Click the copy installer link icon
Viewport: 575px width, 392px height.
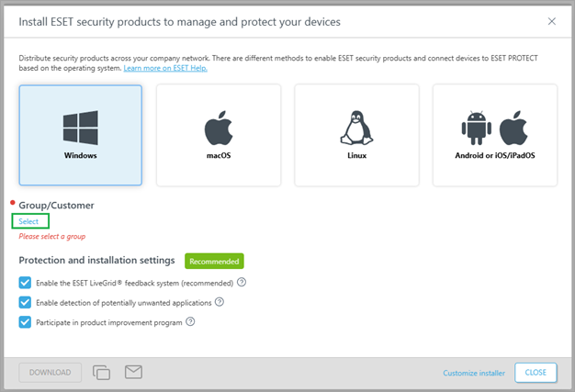tap(102, 372)
